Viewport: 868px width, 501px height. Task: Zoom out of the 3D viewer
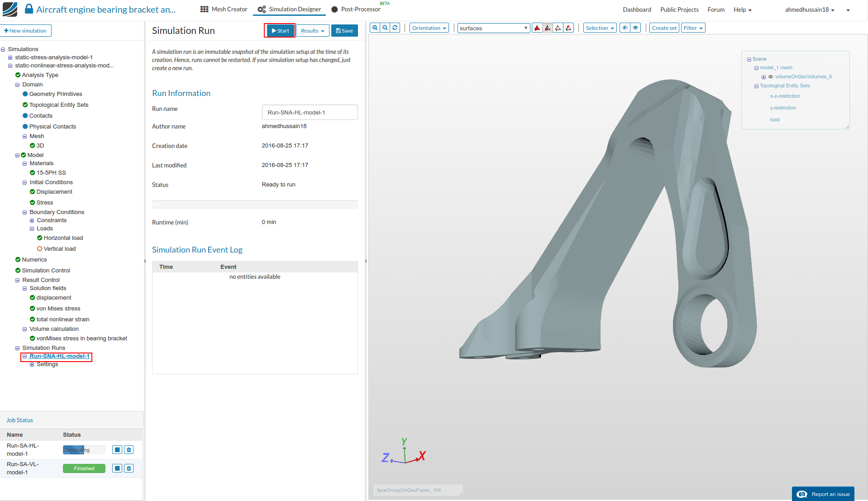385,28
